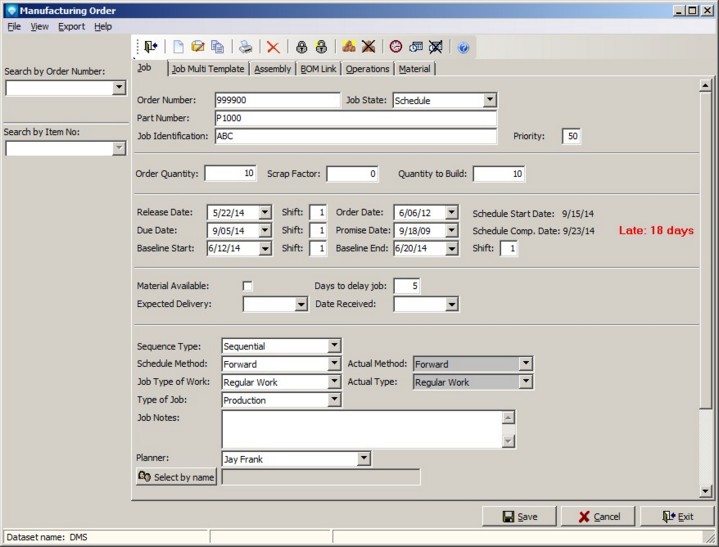The width and height of the screenshot is (719, 547).
Task: Expand the Planner dropdown list
Action: click(363, 459)
